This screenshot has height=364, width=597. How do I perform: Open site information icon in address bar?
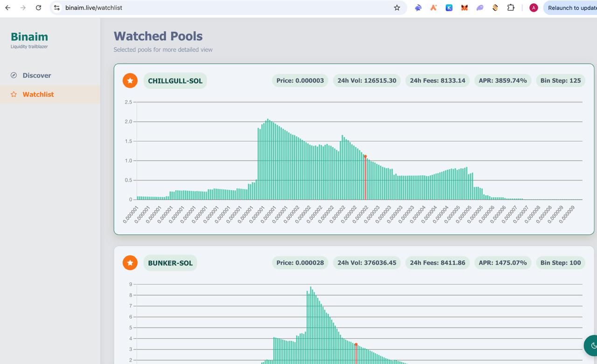pos(57,8)
